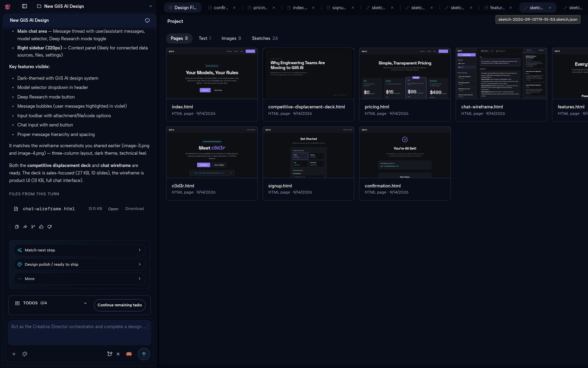
Task: Open the index.html page thumbnail
Action: click(212, 74)
